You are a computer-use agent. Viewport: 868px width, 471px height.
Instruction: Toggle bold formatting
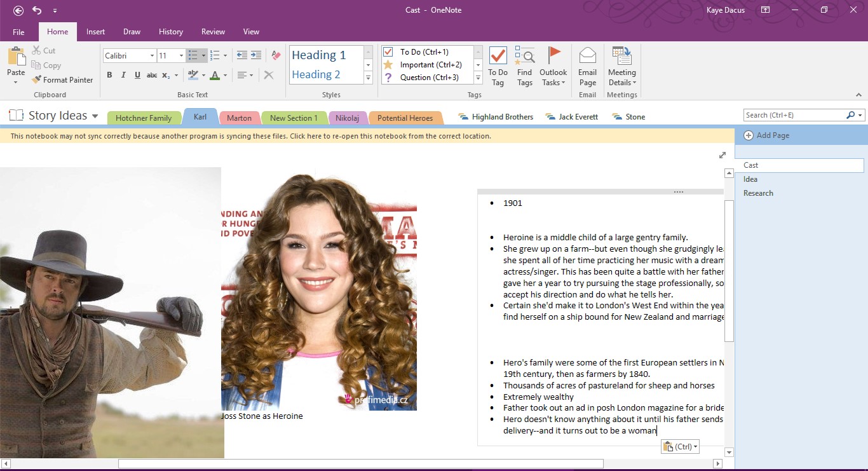[109, 75]
